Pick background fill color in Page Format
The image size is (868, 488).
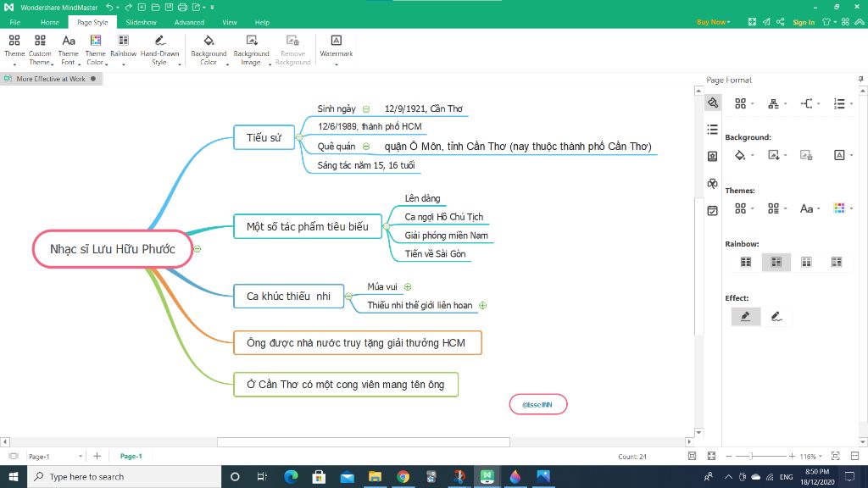tap(740, 156)
